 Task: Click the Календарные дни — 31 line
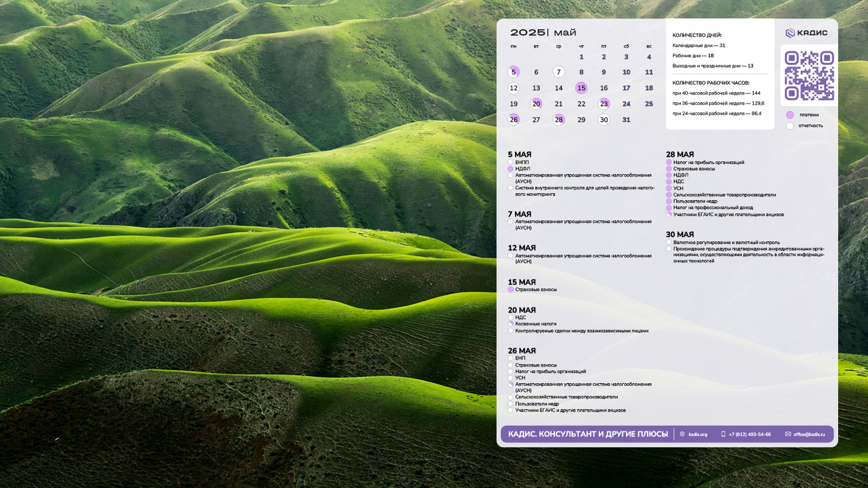698,46
